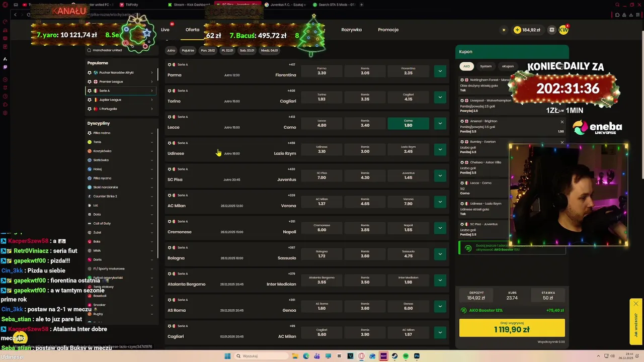
Task: Select Juventus win odds 1.45
Action: 408,175
